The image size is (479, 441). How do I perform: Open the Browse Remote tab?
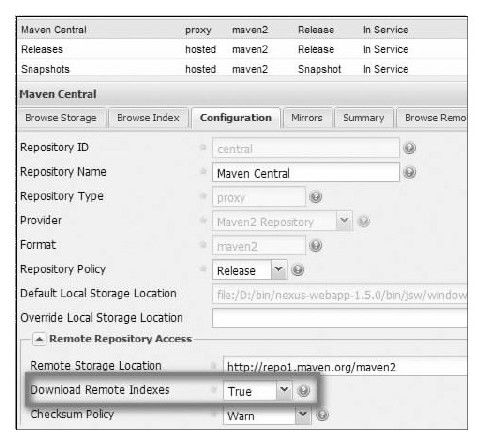[x=433, y=118]
